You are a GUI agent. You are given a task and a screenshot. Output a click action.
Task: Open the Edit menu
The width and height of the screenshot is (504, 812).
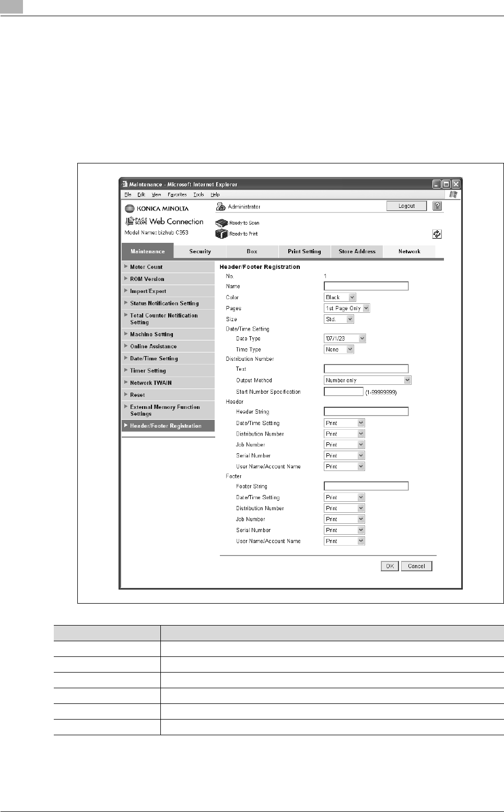coord(142,194)
